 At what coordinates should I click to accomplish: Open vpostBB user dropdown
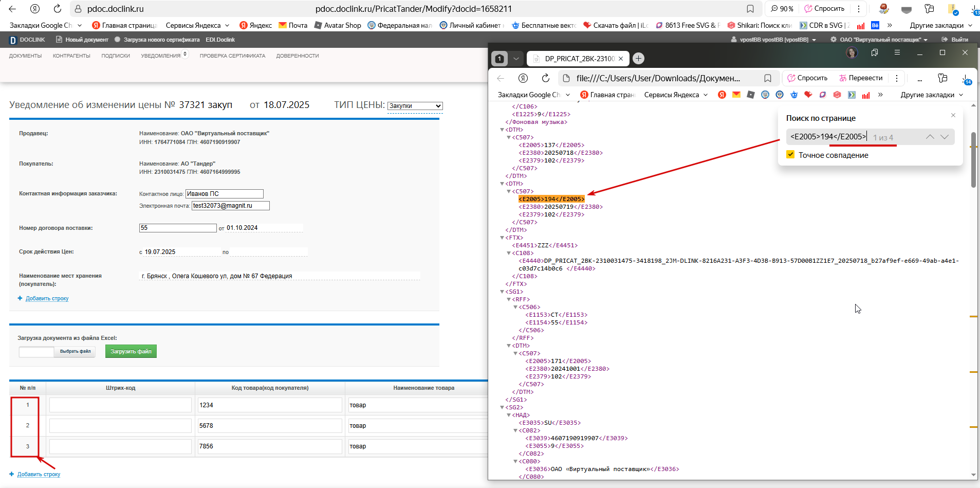tap(773, 40)
